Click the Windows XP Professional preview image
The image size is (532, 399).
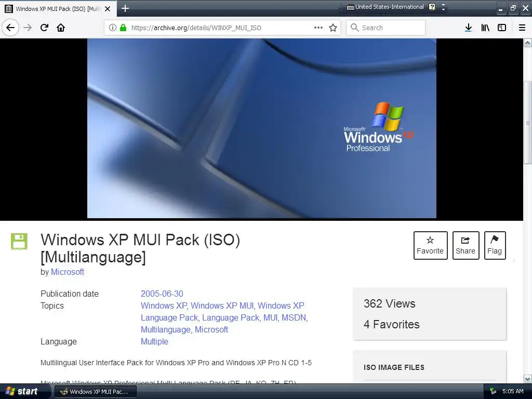click(x=262, y=128)
